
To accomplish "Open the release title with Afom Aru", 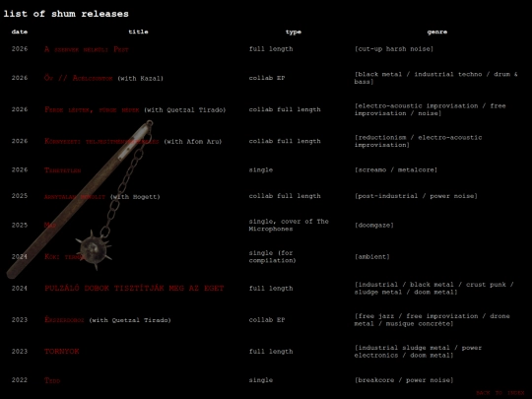I will [x=101, y=141].
